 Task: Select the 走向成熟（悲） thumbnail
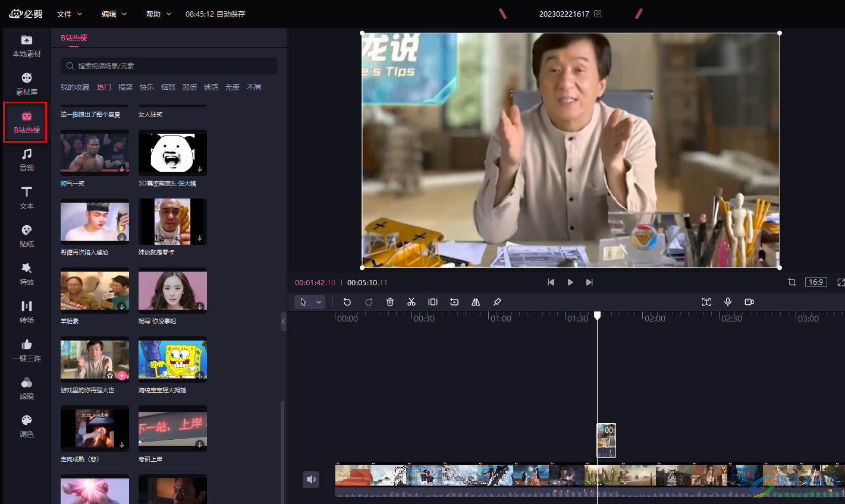click(x=95, y=429)
